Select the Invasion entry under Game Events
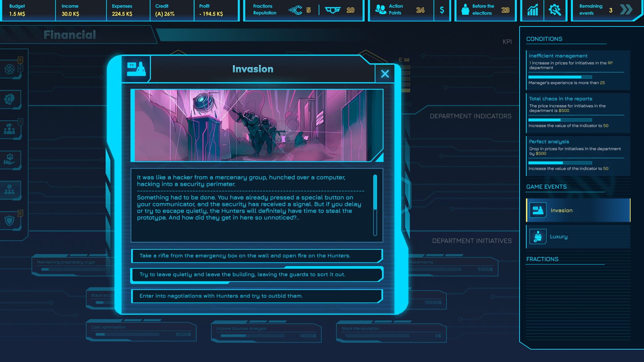Screen dimensions: 644x362 (x=578, y=210)
